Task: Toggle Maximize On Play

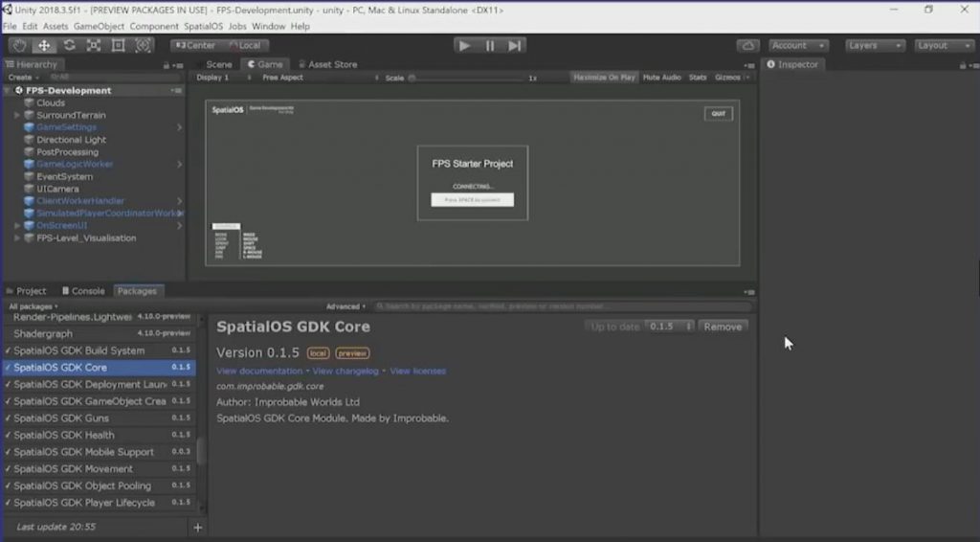Action: coord(604,78)
